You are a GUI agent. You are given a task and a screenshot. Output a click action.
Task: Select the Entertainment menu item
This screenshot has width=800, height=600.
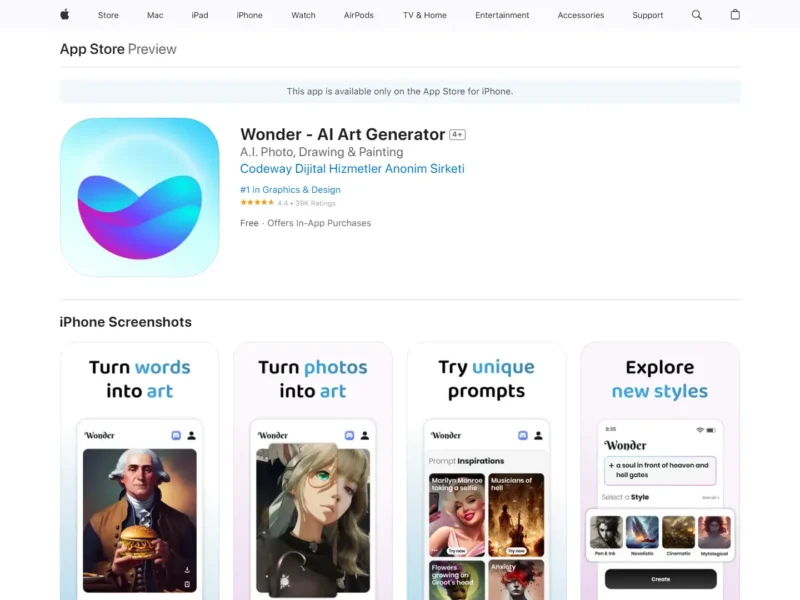pos(502,15)
